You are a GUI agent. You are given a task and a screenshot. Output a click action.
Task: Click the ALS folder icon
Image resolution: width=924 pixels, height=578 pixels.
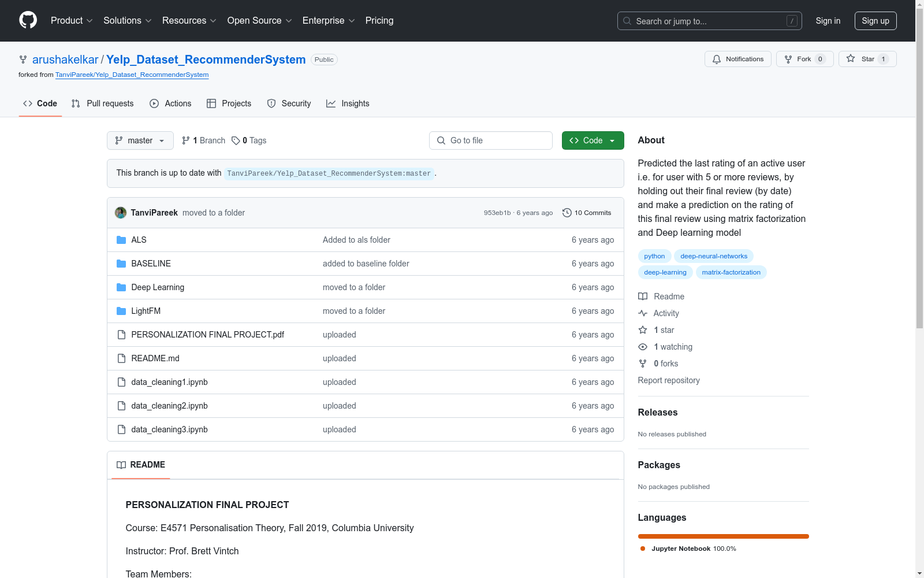[121, 240]
